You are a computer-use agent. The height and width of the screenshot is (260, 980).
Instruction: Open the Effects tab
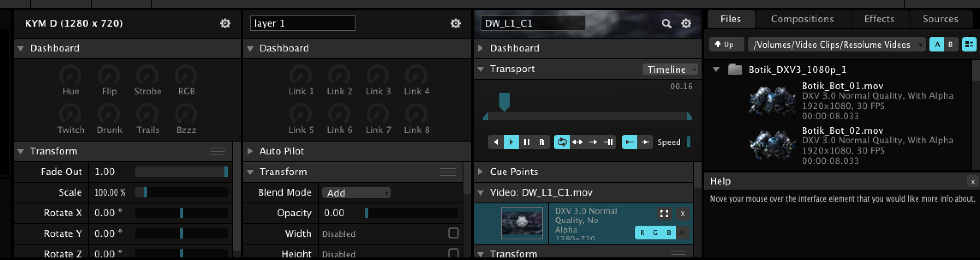click(879, 19)
